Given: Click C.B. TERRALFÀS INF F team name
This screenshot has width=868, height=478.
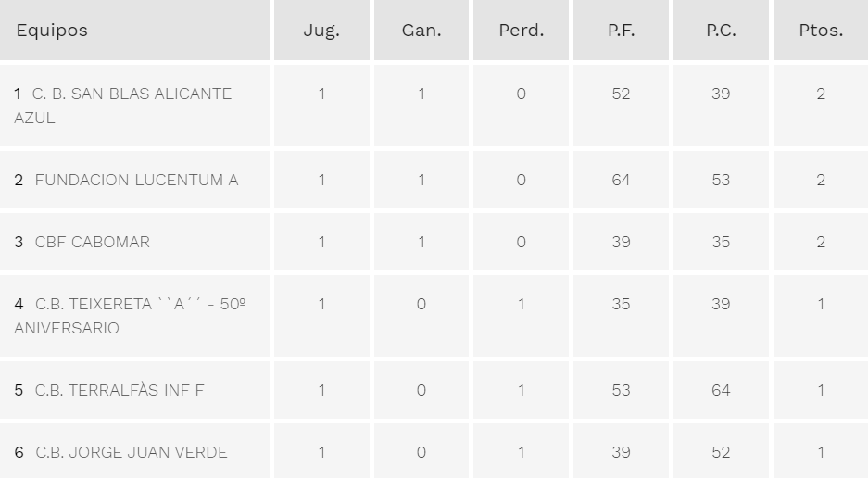Looking at the screenshot, I should point(120,390).
